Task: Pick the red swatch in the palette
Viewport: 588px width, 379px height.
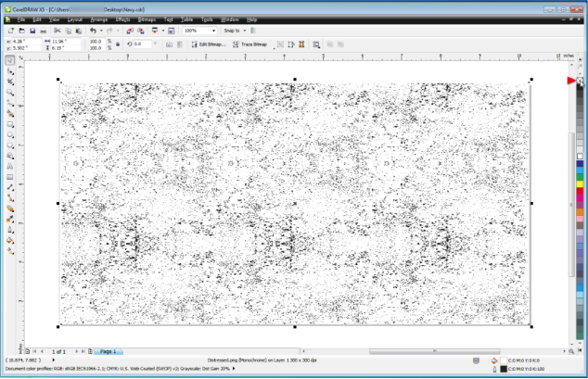Action: [580, 191]
